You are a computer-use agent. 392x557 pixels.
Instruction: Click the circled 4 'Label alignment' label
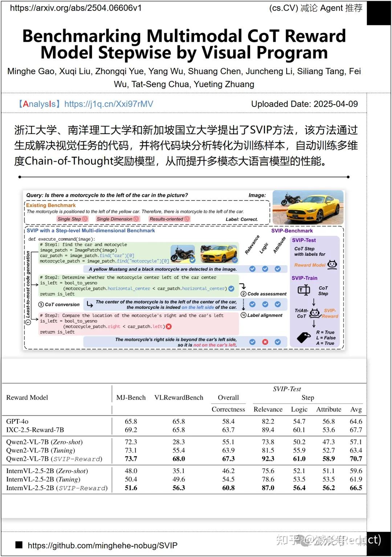click(261, 315)
